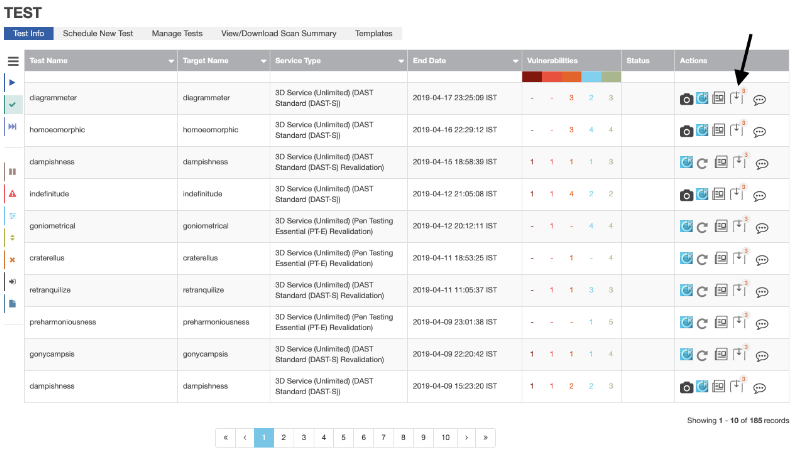Open comment bubble for craterellus row

pyautogui.click(x=762, y=260)
